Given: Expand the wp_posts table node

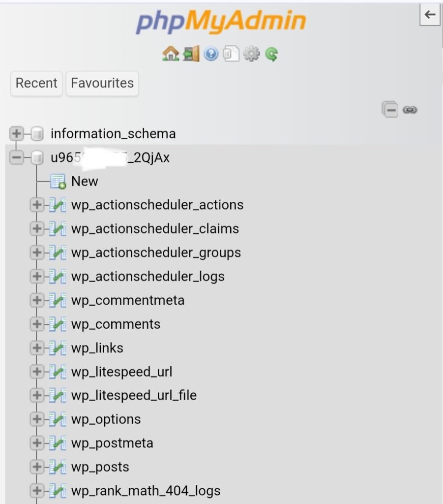Looking at the screenshot, I should [36, 467].
